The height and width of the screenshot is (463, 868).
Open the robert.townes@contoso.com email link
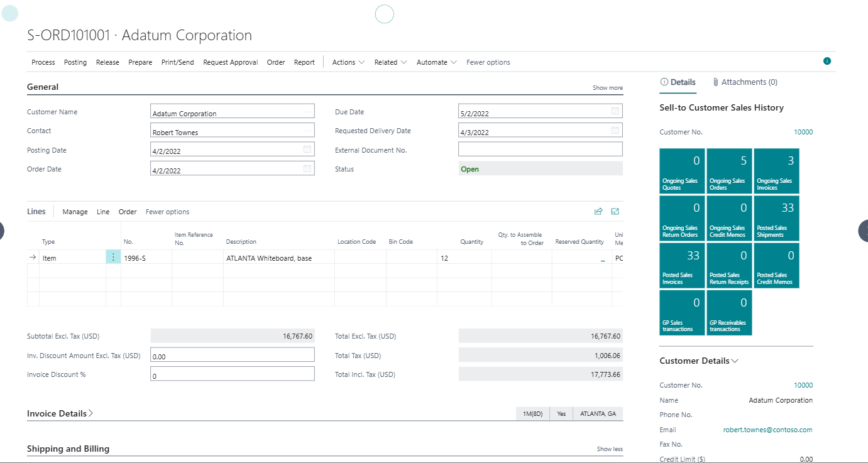(x=767, y=430)
